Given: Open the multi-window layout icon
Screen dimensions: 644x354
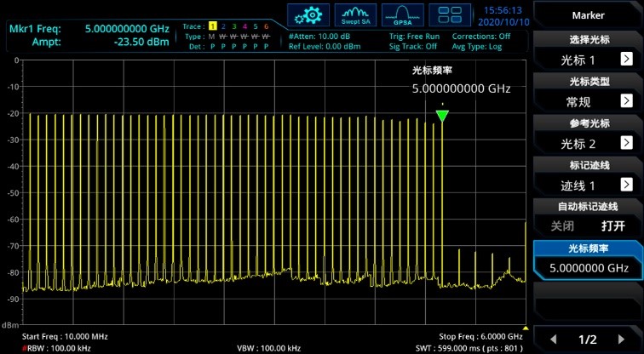Looking at the screenshot, I should [450, 14].
